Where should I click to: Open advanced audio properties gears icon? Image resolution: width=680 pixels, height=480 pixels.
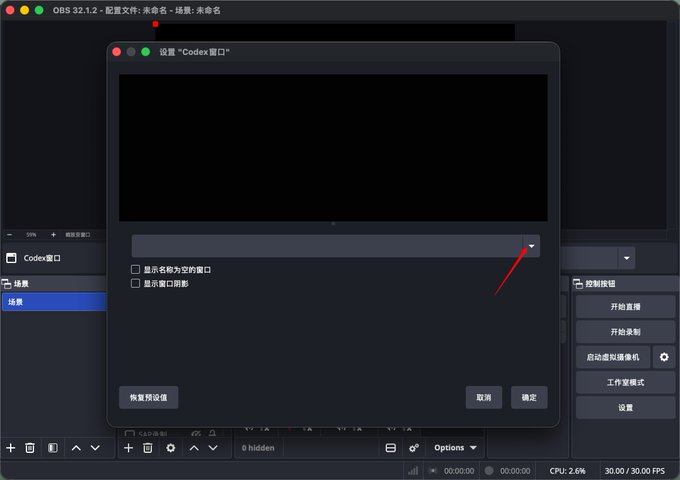(x=414, y=448)
